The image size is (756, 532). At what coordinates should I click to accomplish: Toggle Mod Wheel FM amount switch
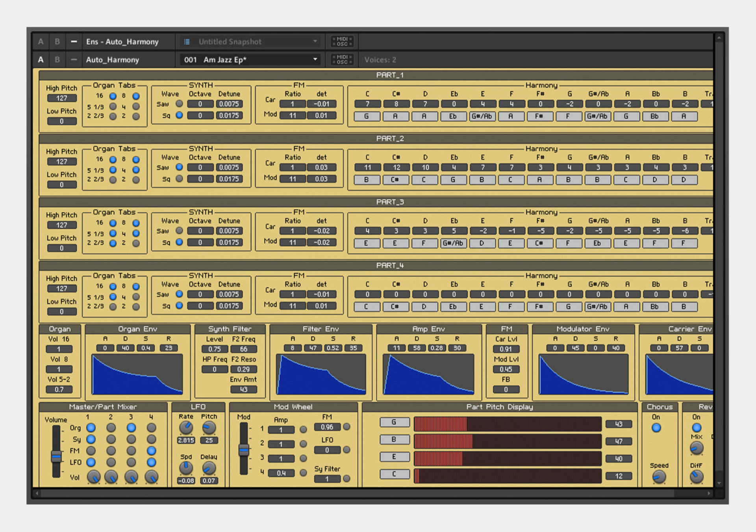pyautogui.click(x=346, y=427)
